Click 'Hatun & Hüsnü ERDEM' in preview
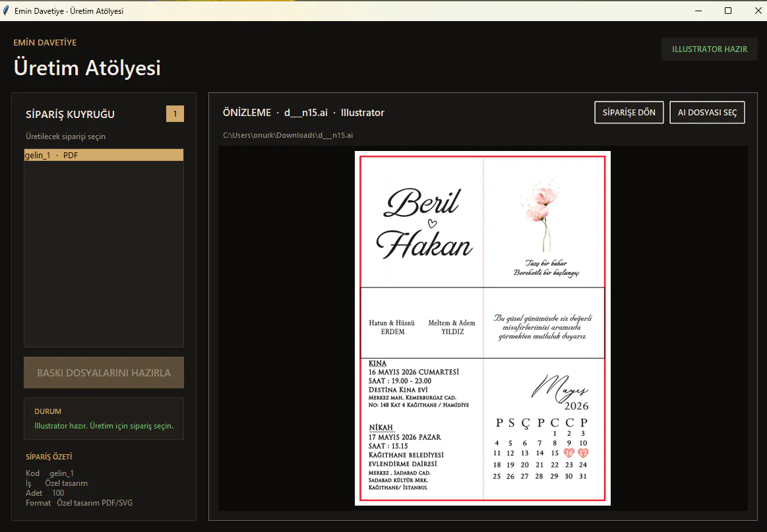This screenshot has width=767, height=532. [x=392, y=327]
